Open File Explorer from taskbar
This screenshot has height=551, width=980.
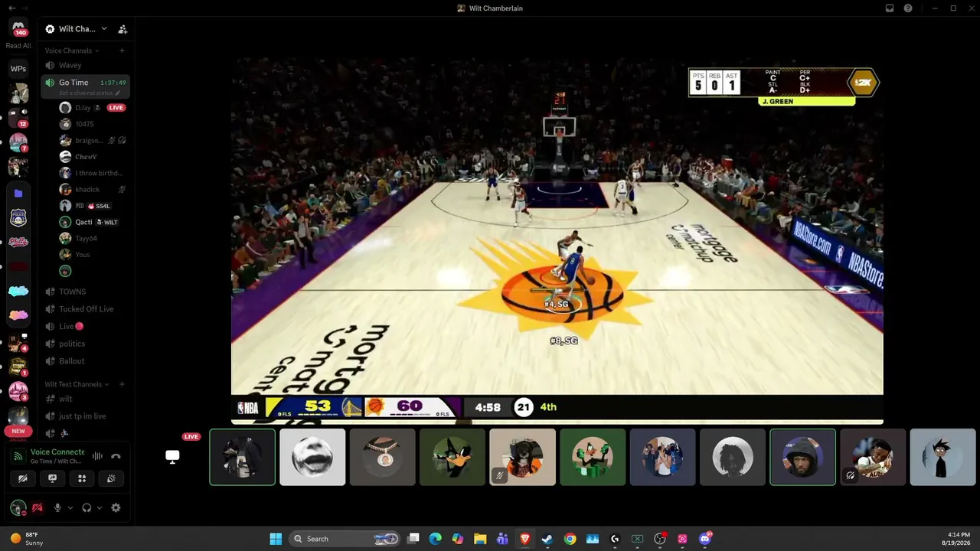pyautogui.click(x=480, y=539)
